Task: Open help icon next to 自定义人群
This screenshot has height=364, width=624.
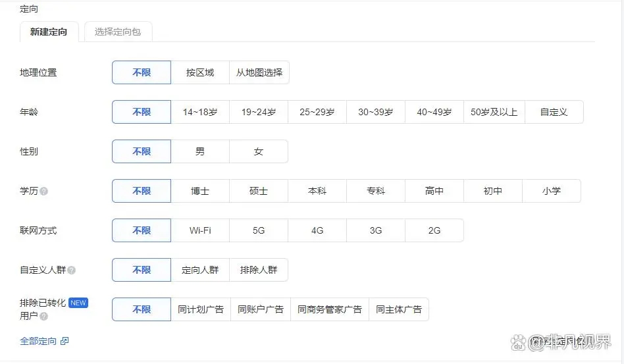Action: point(72,270)
